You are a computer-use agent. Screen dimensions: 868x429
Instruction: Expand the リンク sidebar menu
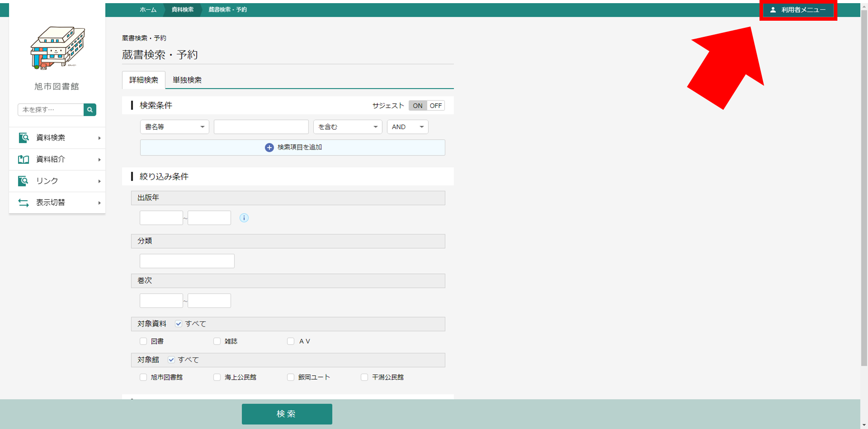[57, 181]
